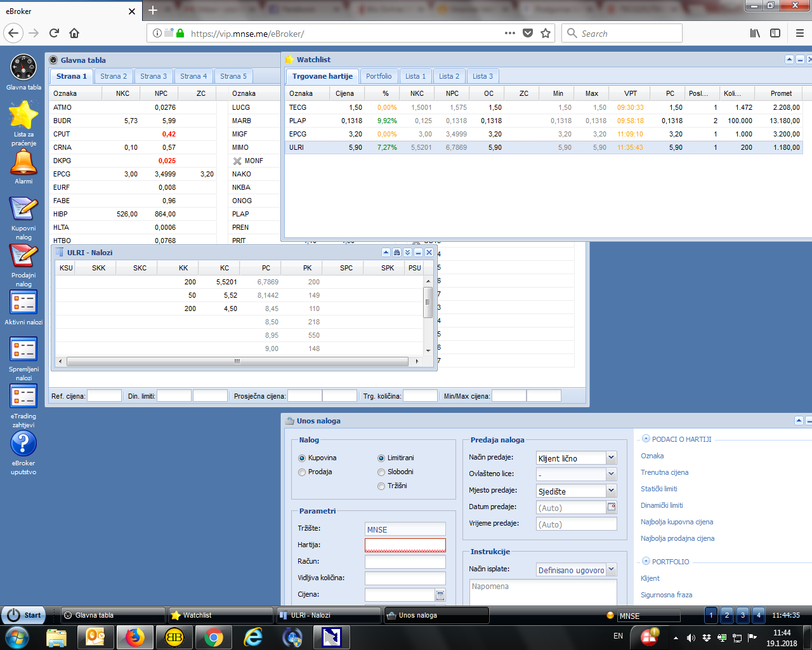Click Unos naloga taskbar button
812x650 pixels.
coord(436,615)
